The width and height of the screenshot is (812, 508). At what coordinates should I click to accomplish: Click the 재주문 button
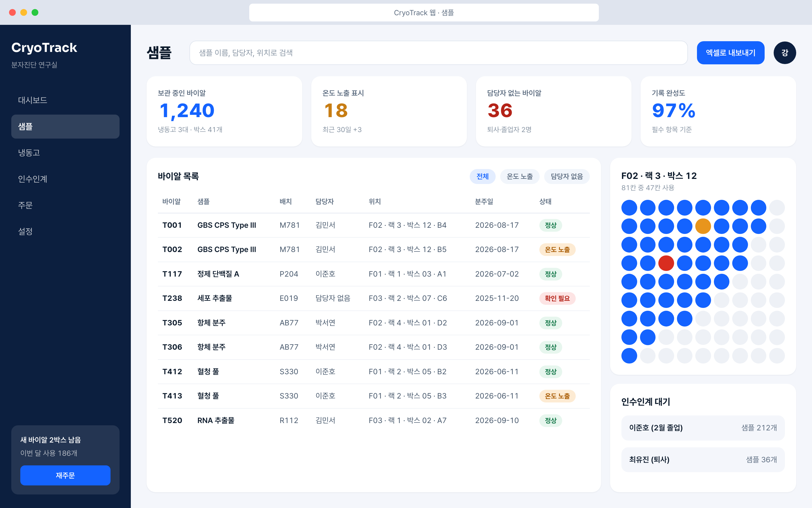click(65, 475)
